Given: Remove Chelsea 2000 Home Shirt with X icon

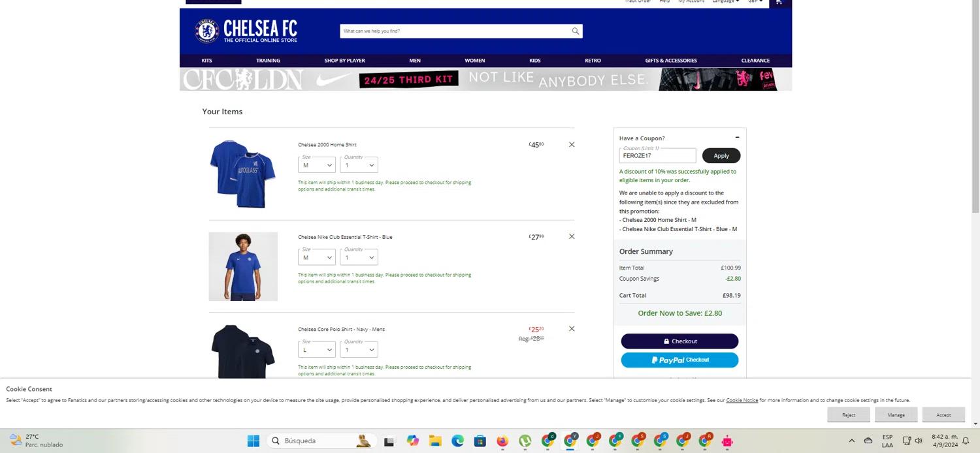Looking at the screenshot, I should coord(572,144).
